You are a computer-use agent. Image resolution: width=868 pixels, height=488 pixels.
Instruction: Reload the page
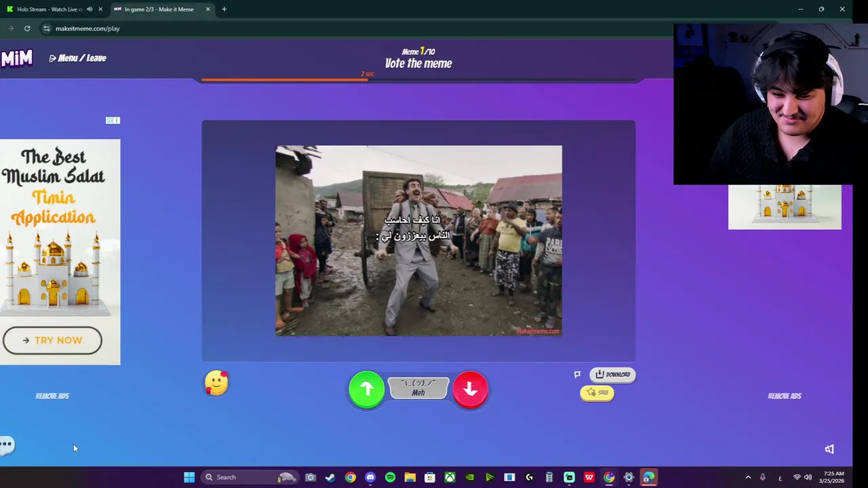pos(27,28)
